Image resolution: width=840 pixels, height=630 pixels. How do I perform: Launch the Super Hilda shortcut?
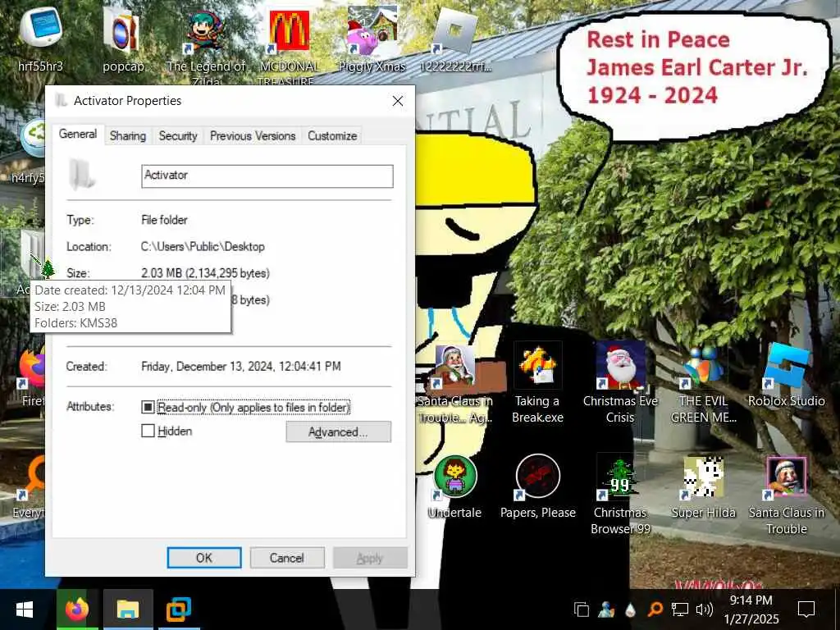[x=703, y=486]
